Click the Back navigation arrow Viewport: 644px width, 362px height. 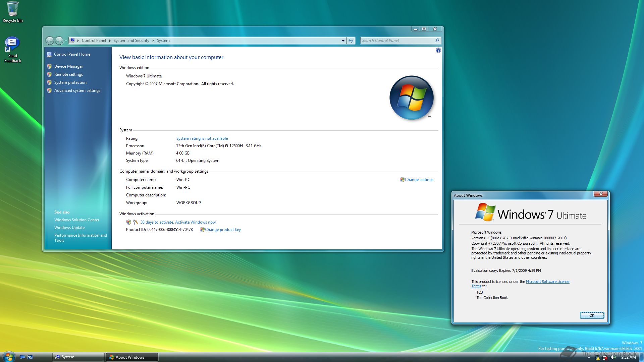tap(50, 41)
